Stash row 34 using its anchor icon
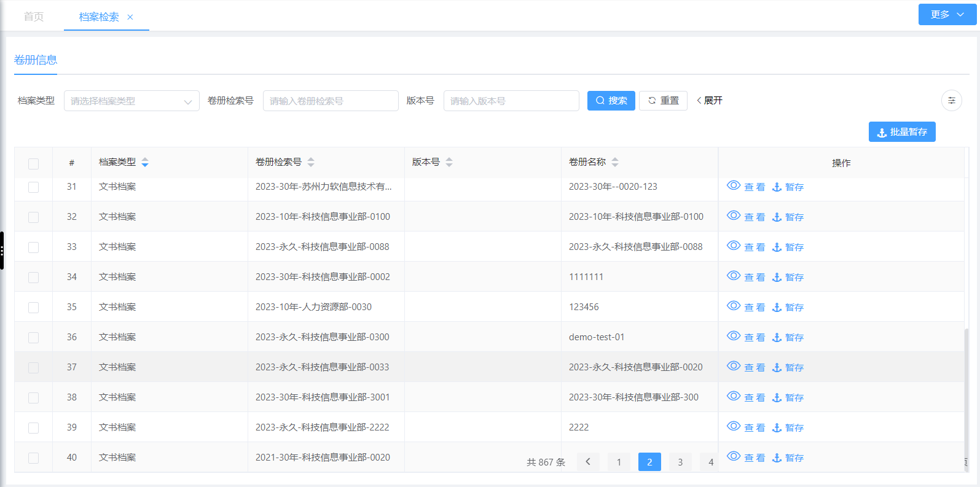Viewport: 980px width, 487px height. coord(777,277)
